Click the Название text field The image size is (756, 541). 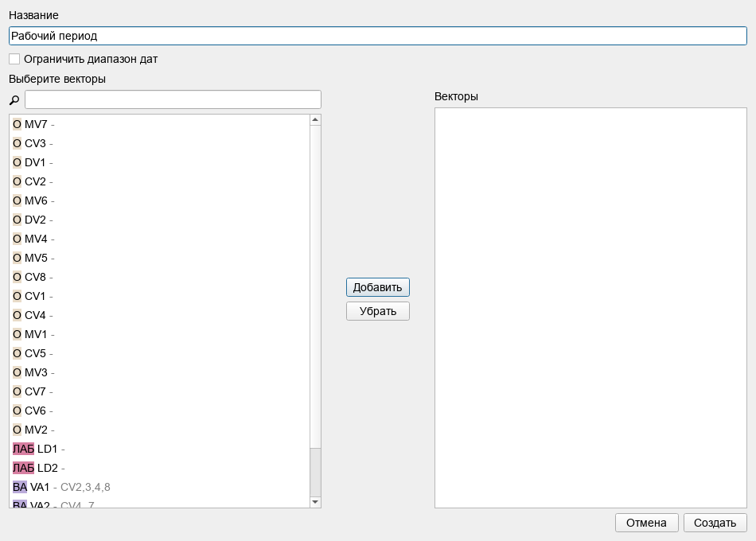377,36
